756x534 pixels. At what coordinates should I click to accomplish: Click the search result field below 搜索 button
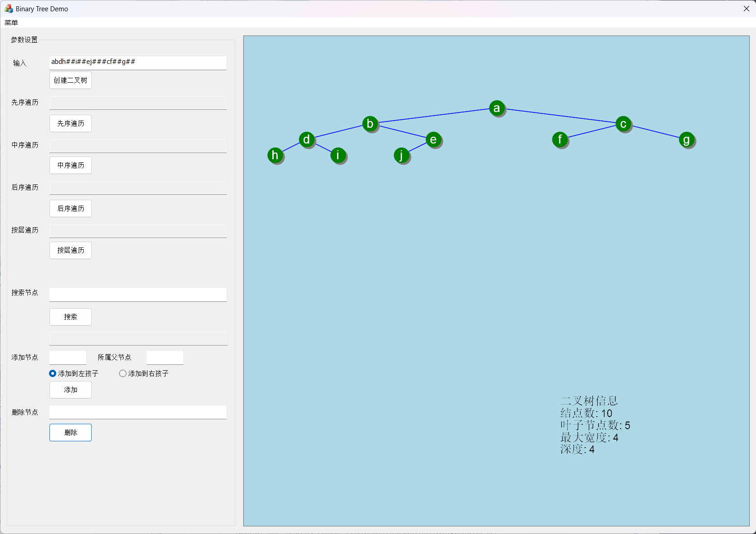139,338
